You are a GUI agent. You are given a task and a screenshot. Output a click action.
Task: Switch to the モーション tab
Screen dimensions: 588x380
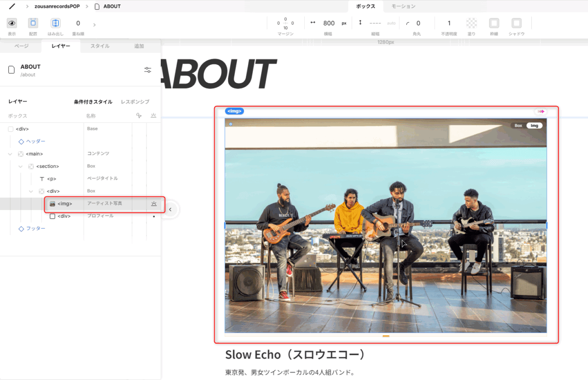point(403,6)
